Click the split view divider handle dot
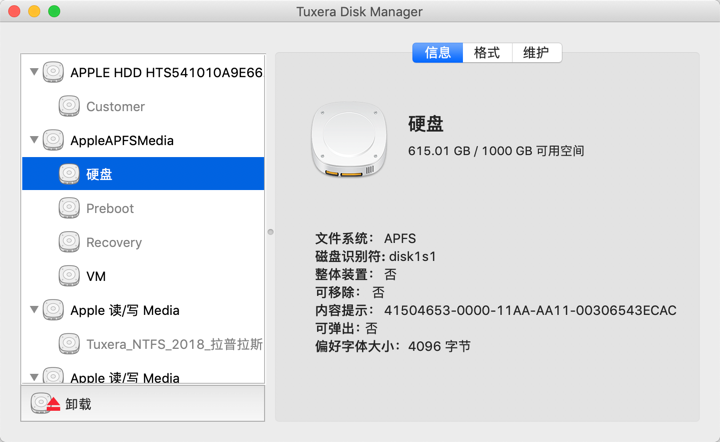 pos(270,232)
